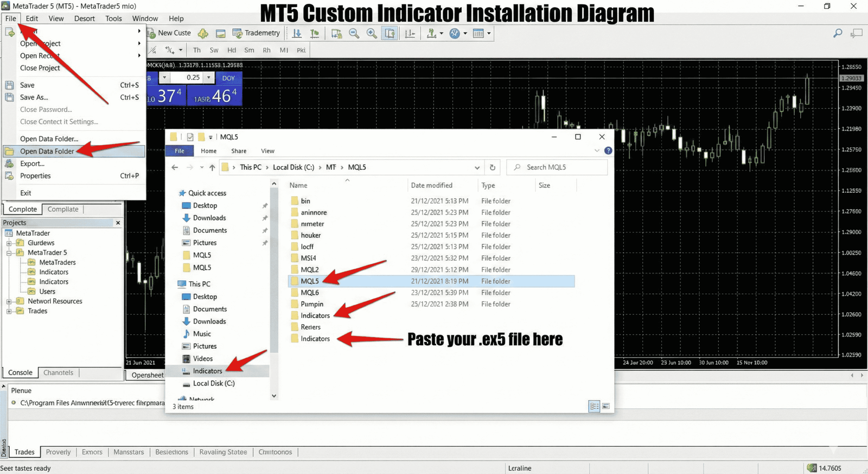Close the Projects panel with its X

tap(118, 223)
